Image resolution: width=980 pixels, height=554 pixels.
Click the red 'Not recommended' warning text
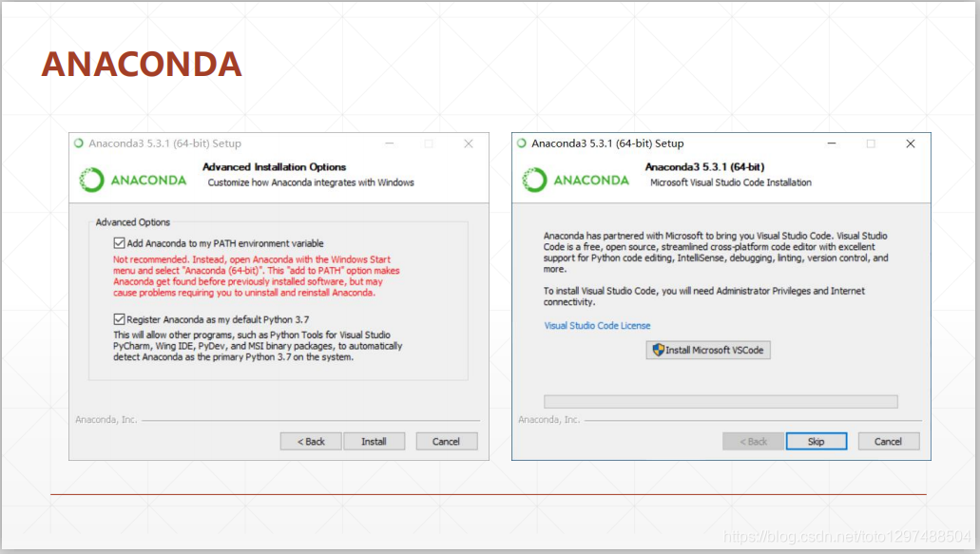click(x=257, y=277)
